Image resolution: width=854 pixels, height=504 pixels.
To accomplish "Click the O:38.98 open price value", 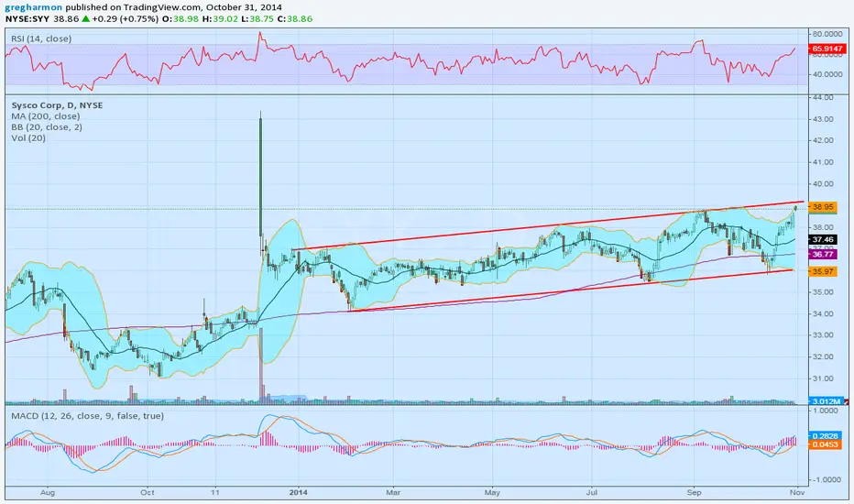I will coord(180,18).
